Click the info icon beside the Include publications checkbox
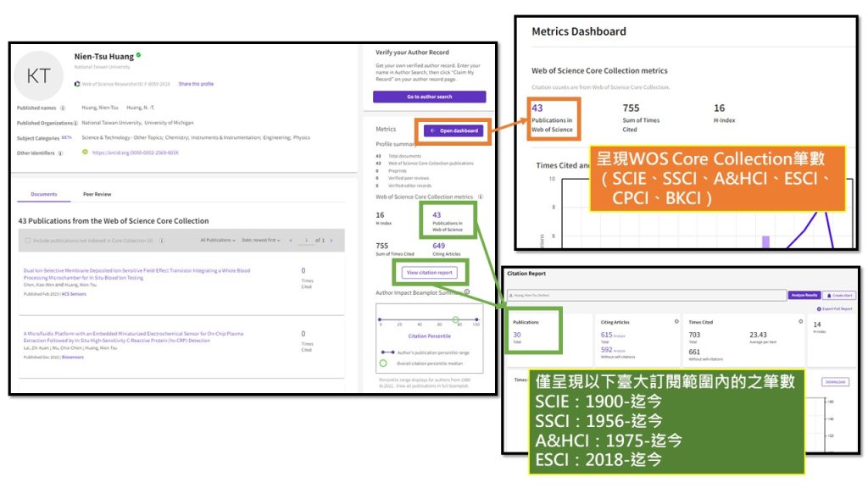The height and width of the screenshot is (488, 868). [162, 241]
